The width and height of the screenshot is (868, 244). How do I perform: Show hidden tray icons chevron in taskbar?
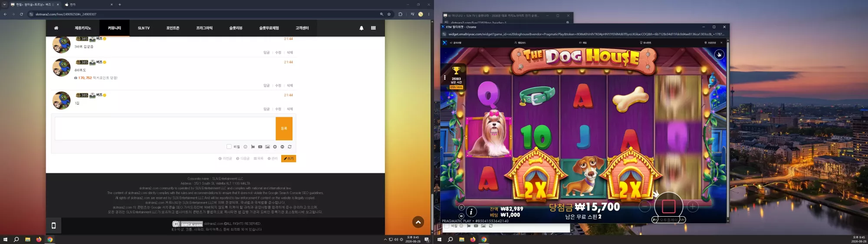385,240
